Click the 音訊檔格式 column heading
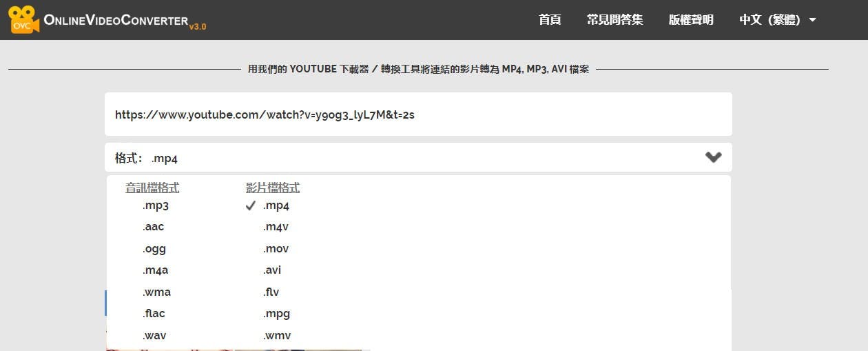This screenshot has width=868, height=351. [152, 188]
